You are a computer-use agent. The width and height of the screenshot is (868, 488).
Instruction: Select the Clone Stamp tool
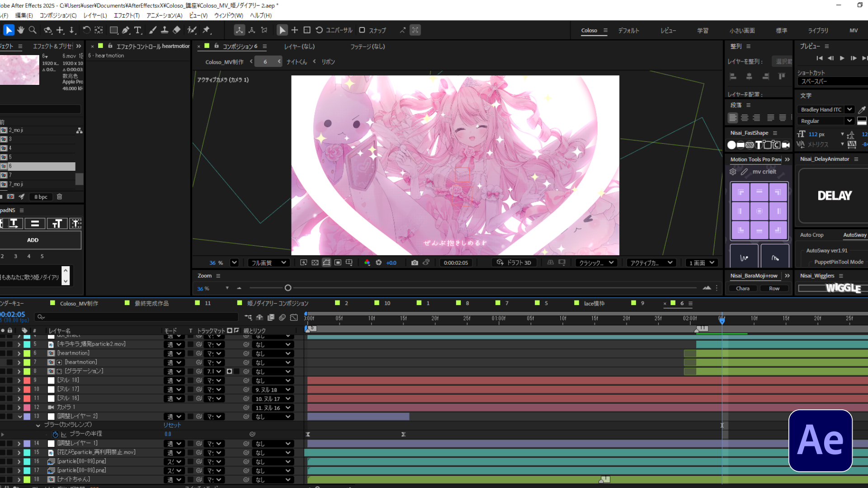pyautogui.click(x=165, y=30)
